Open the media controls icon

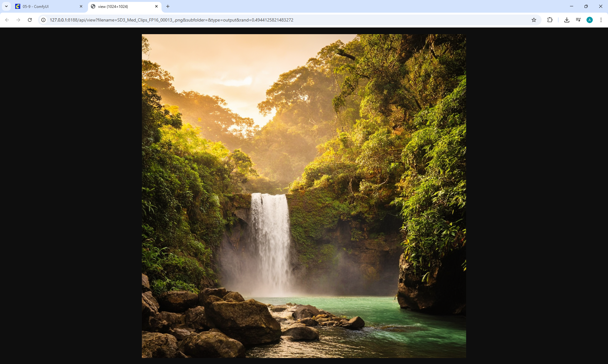pyautogui.click(x=578, y=20)
